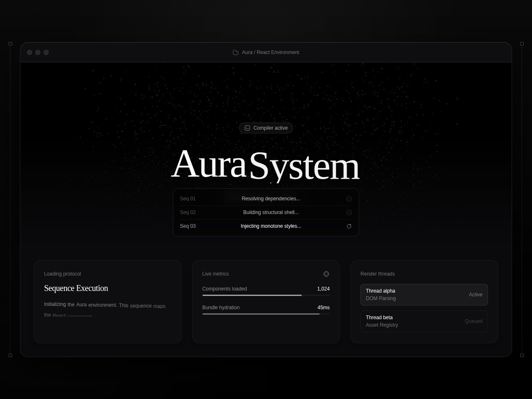Click the Aura System main heading
The width and height of the screenshot is (532, 399).
coord(266,165)
